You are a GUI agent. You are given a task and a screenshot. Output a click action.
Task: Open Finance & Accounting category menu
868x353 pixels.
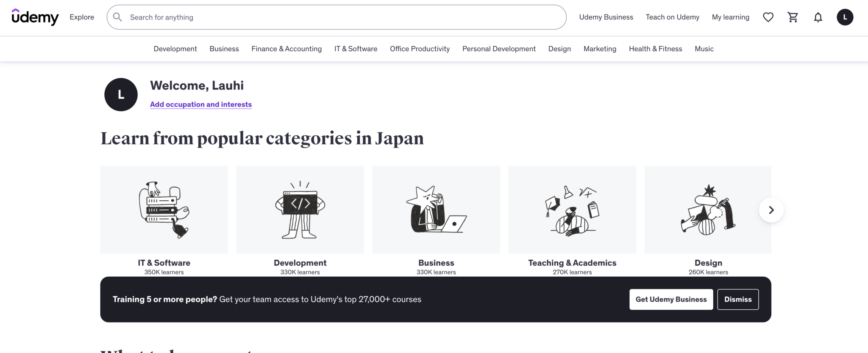(x=287, y=49)
